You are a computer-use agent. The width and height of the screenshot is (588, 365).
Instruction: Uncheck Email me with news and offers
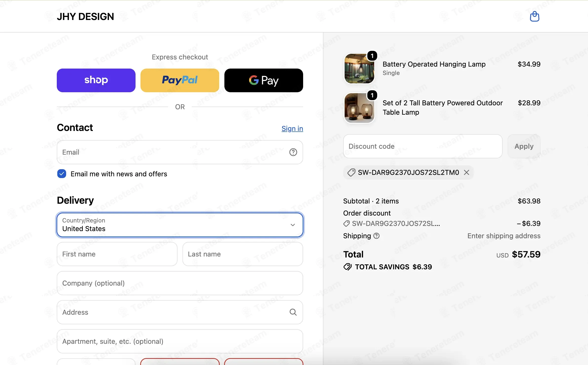click(62, 174)
